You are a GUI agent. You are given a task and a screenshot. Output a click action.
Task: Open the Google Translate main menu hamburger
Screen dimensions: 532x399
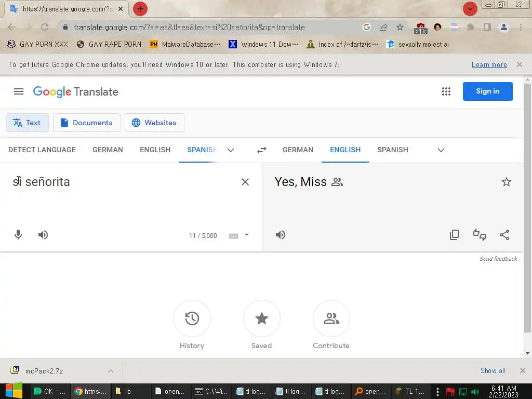coord(19,91)
